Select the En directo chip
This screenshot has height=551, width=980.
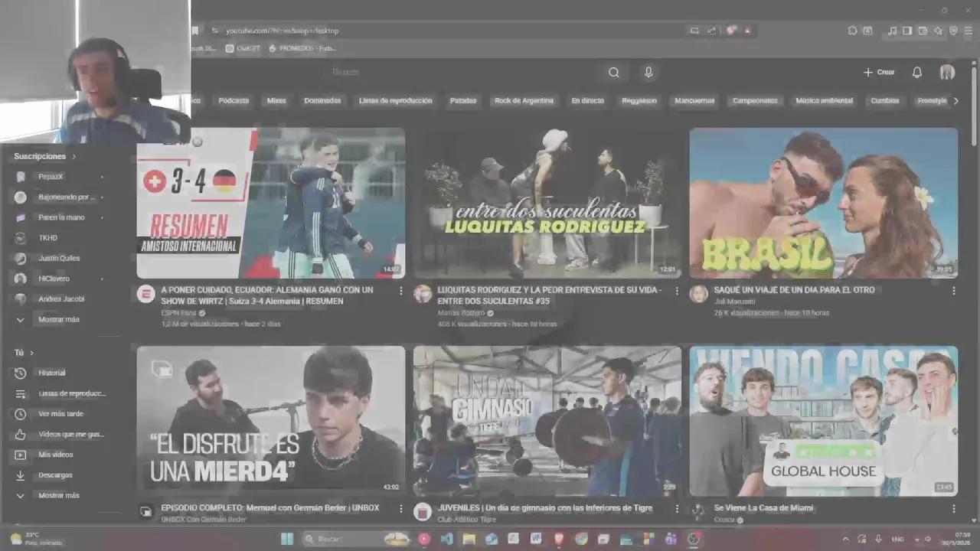click(587, 100)
